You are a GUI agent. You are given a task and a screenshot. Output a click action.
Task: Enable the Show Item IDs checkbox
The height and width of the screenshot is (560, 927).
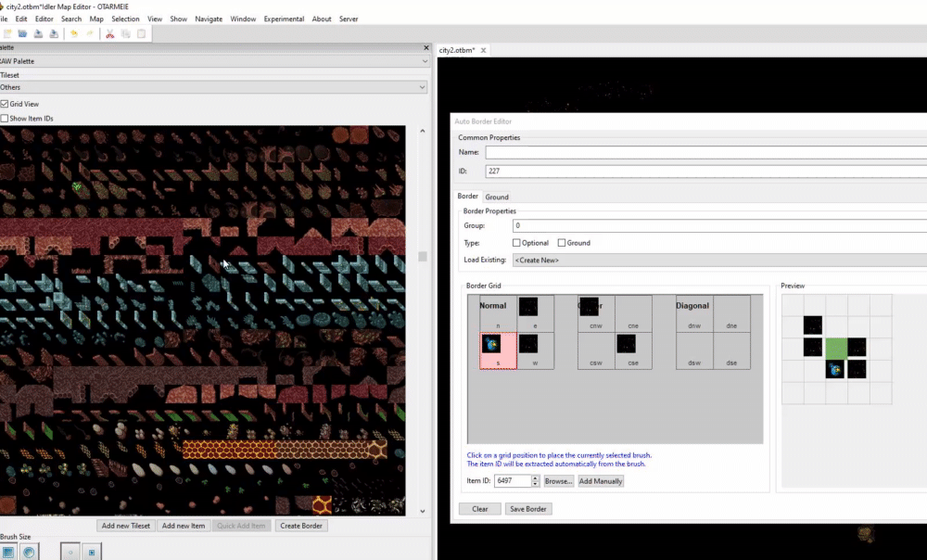(x=5, y=119)
